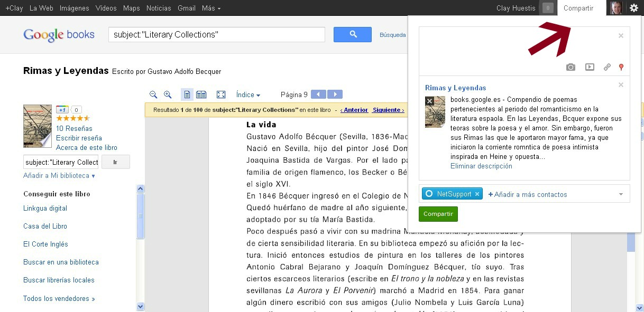Click Acerca de este libro

click(x=87, y=147)
